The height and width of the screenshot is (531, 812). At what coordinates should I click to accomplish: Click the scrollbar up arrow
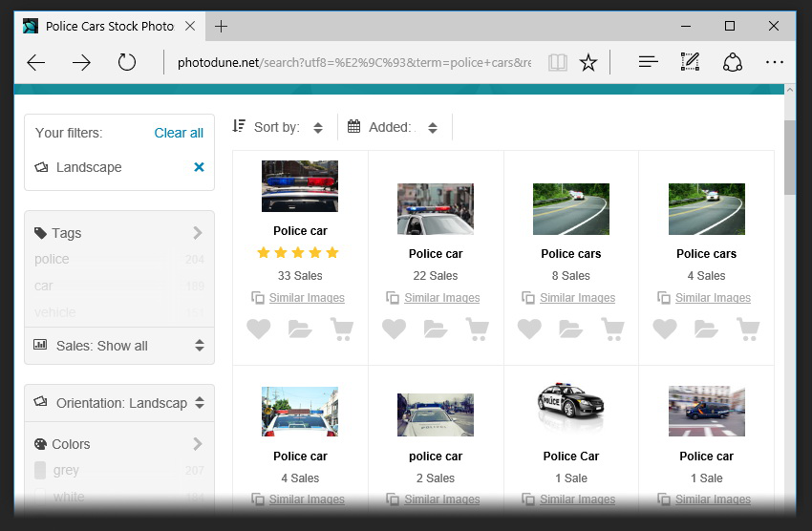[789, 90]
